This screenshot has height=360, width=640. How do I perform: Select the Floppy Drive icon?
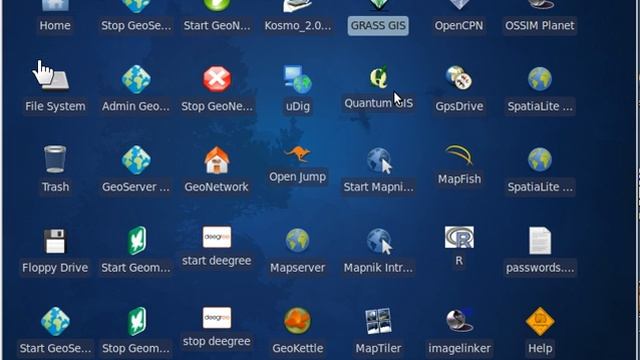click(55, 241)
